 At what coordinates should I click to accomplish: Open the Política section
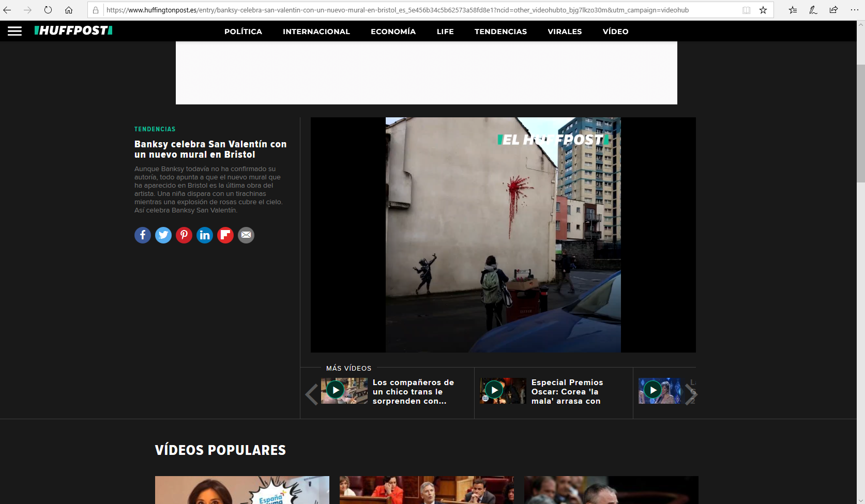point(243,32)
